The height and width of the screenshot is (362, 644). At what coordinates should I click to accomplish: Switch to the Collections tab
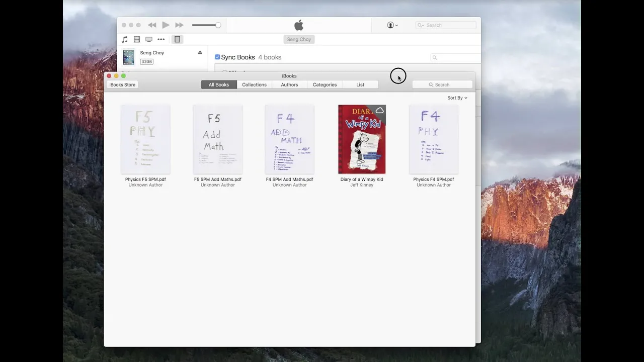point(254,84)
